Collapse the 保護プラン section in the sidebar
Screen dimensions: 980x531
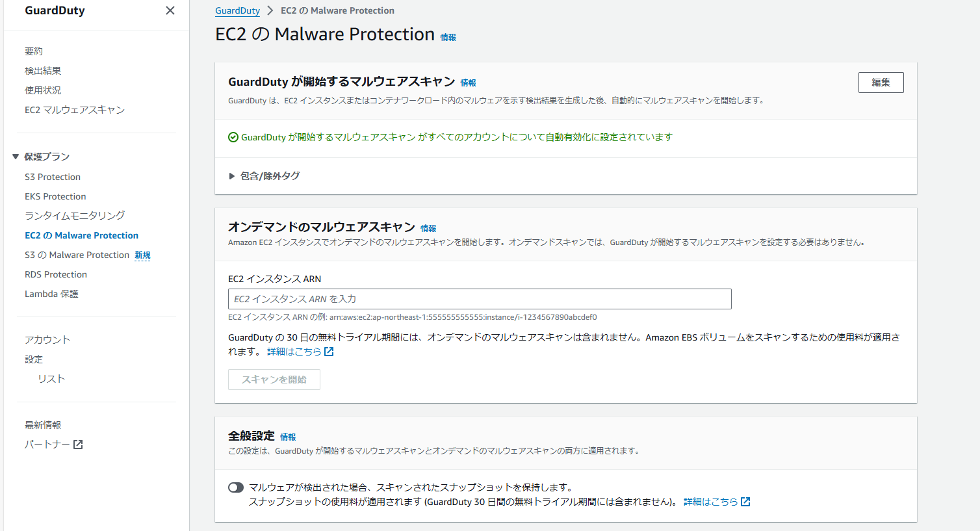pyautogui.click(x=16, y=156)
